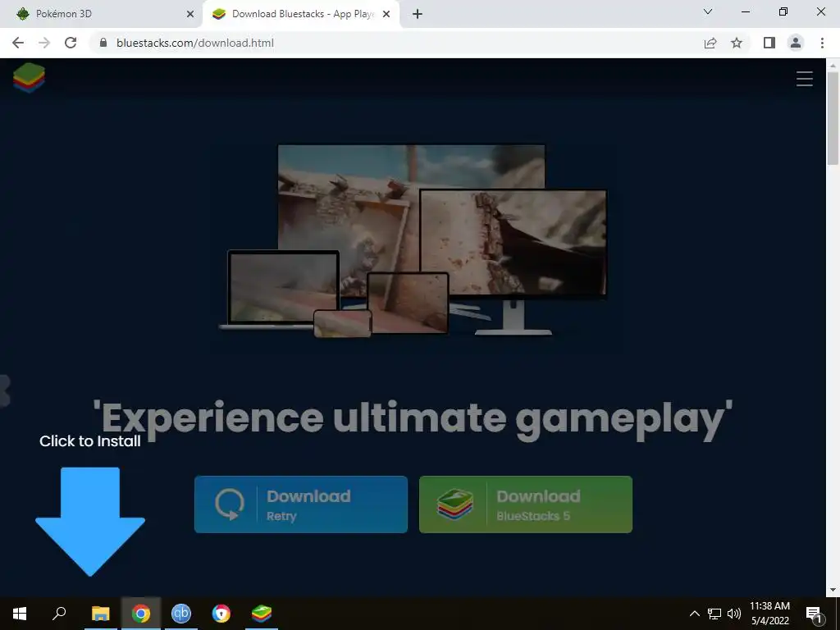
Task: Expand the tab search dropdown arrow
Action: (x=708, y=11)
